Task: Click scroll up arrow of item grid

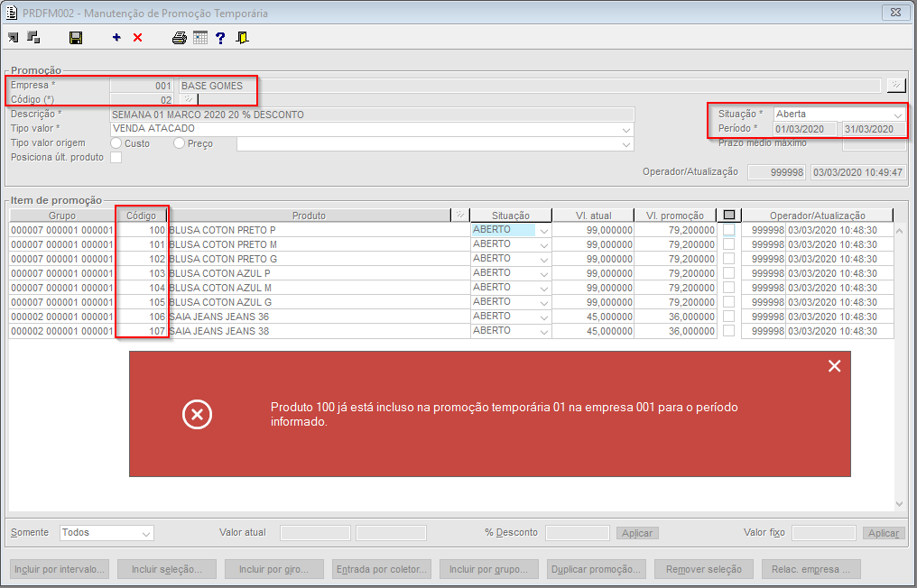Action: click(x=900, y=230)
